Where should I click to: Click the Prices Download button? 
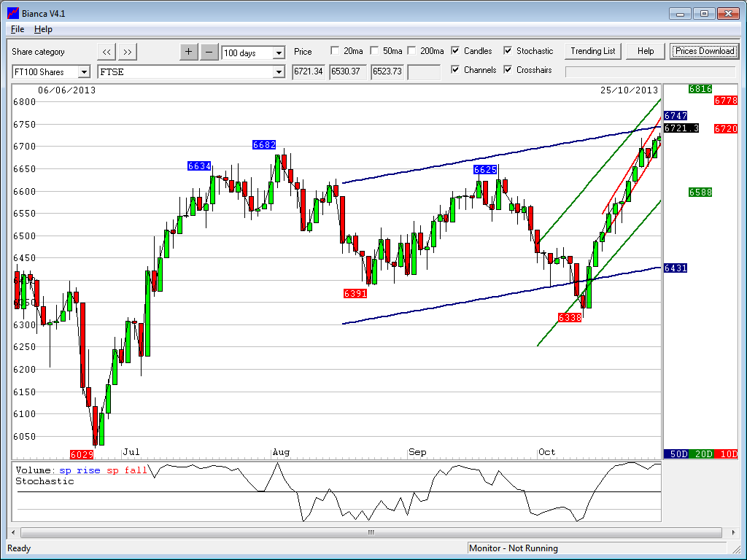click(x=704, y=51)
